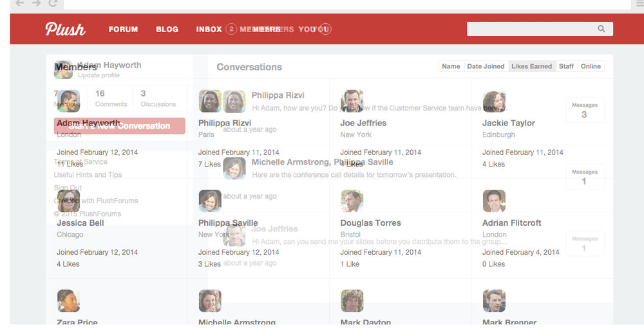Click the Update profile link
The height and width of the screenshot is (328, 644).
[x=99, y=75]
